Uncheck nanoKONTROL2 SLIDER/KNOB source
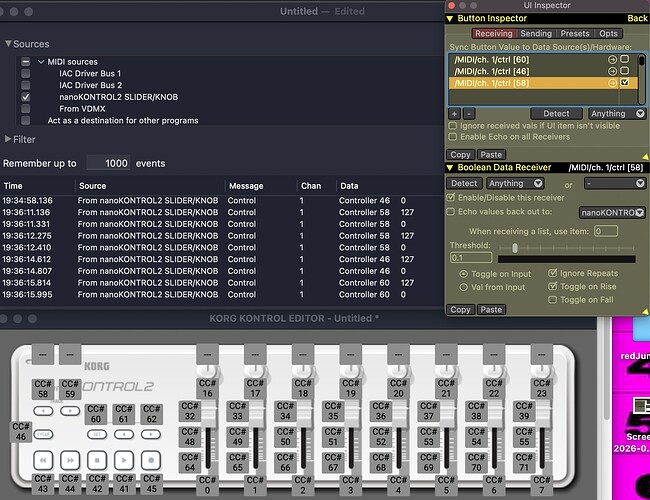This screenshot has width=650, height=500. (x=26, y=97)
